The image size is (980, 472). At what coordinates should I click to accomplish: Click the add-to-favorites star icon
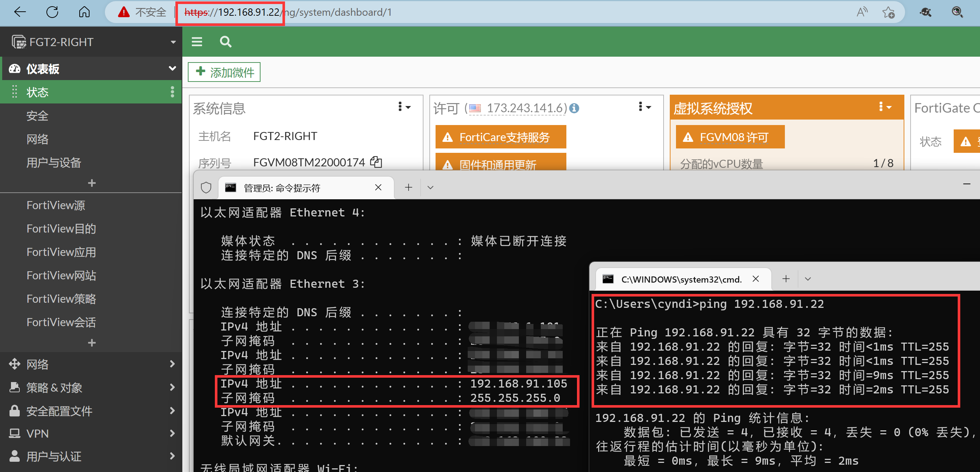[x=888, y=12]
